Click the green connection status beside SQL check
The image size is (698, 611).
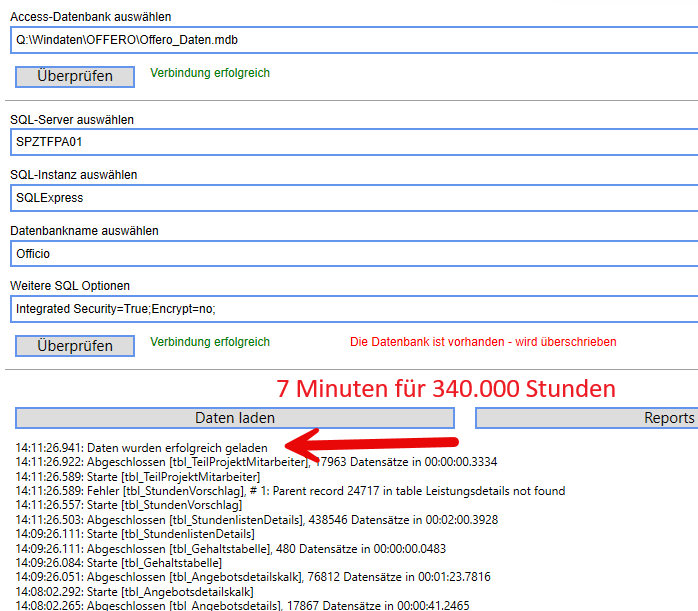[210, 342]
